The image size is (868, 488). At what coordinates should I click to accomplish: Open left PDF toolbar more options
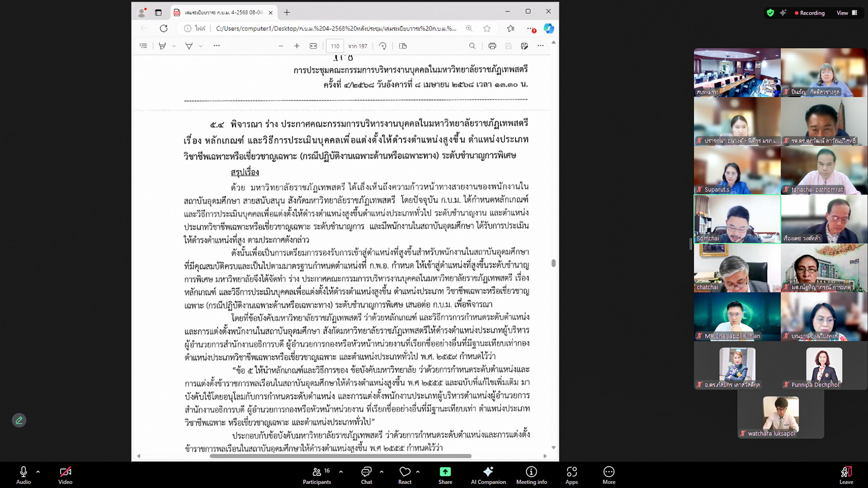pyautogui.click(x=216, y=46)
